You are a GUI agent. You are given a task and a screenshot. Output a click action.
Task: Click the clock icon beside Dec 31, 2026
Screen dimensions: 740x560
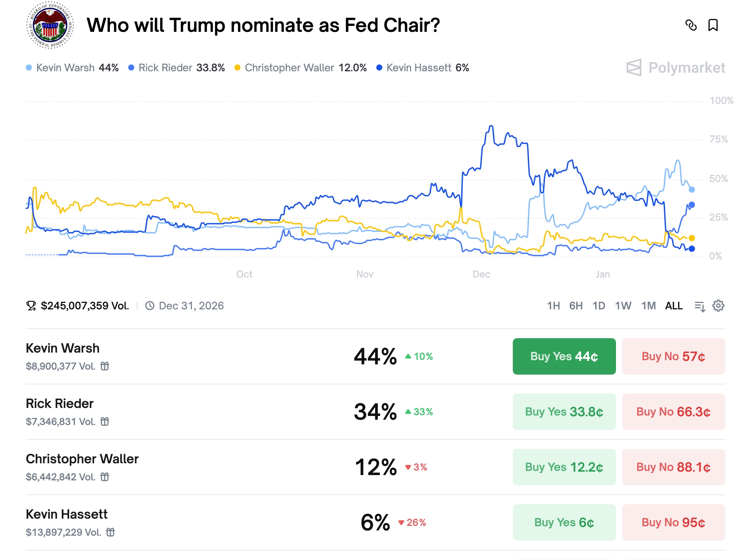click(151, 305)
